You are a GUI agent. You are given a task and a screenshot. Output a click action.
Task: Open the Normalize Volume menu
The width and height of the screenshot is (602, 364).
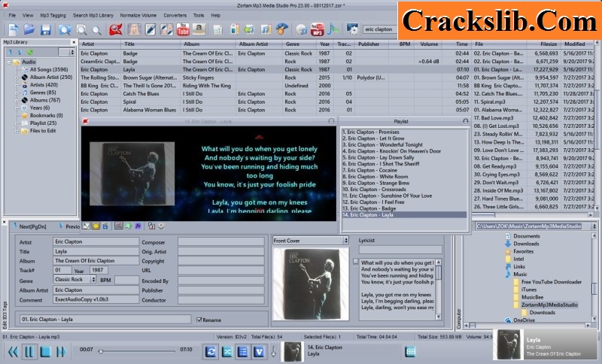tap(138, 15)
